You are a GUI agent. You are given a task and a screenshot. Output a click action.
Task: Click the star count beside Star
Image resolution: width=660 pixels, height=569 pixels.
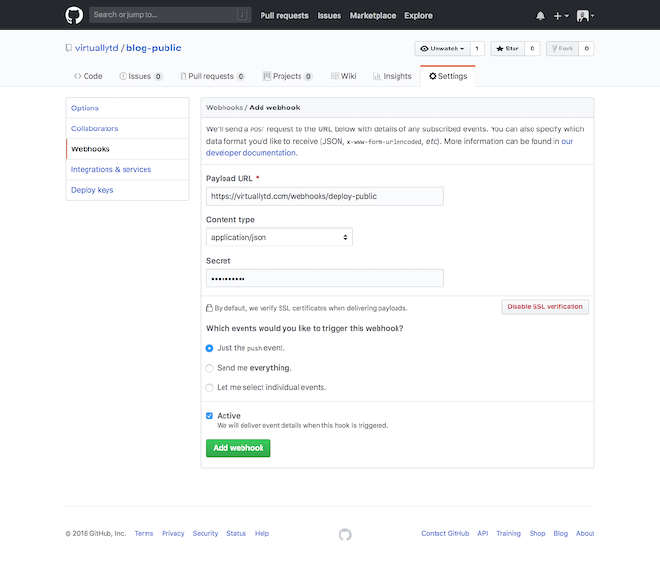point(532,48)
